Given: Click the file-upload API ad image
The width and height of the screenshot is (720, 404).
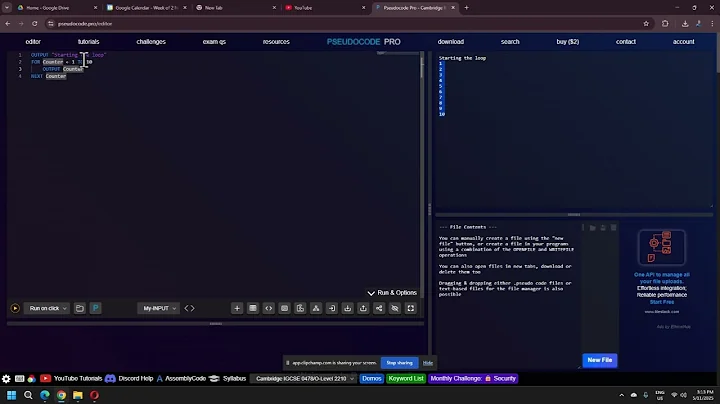Looking at the screenshot, I should coord(662,247).
